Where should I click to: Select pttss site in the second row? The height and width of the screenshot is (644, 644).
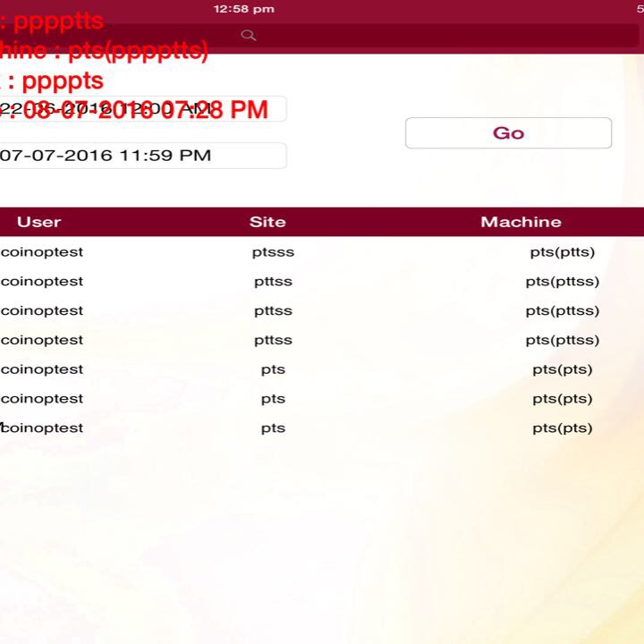pyautogui.click(x=273, y=282)
